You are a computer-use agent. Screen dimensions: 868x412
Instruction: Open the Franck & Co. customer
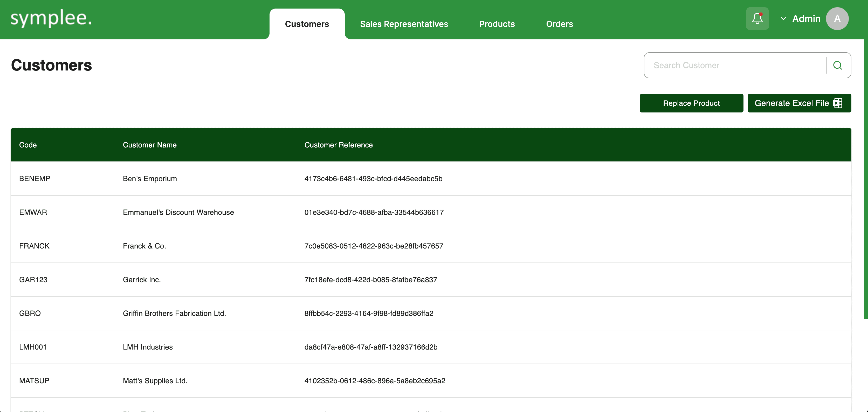point(144,246)
